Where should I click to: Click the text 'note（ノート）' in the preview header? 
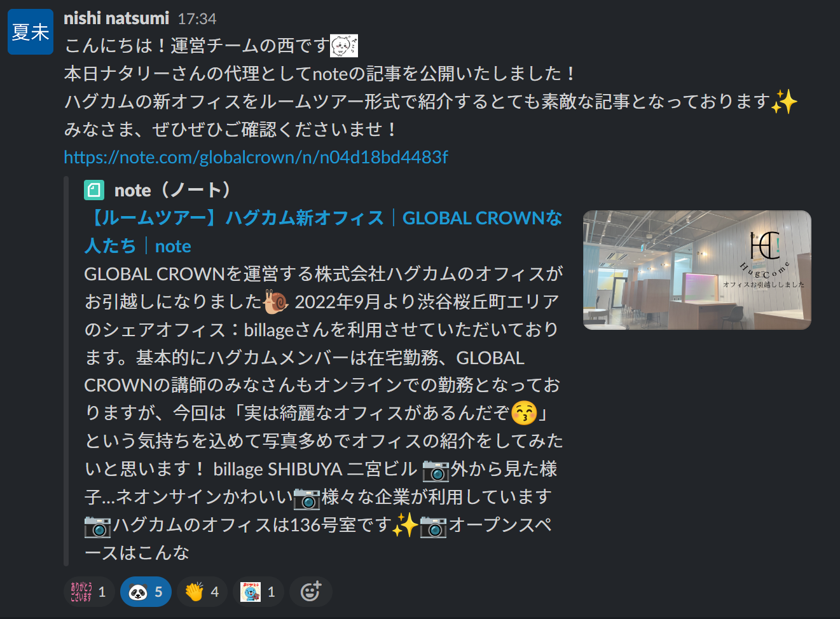click(x=172, y=190)
